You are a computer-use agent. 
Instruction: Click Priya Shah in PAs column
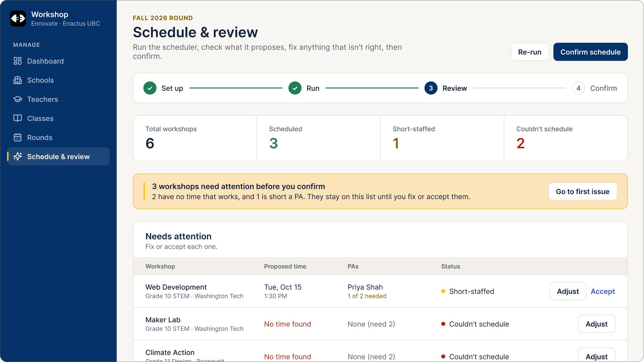365,287
